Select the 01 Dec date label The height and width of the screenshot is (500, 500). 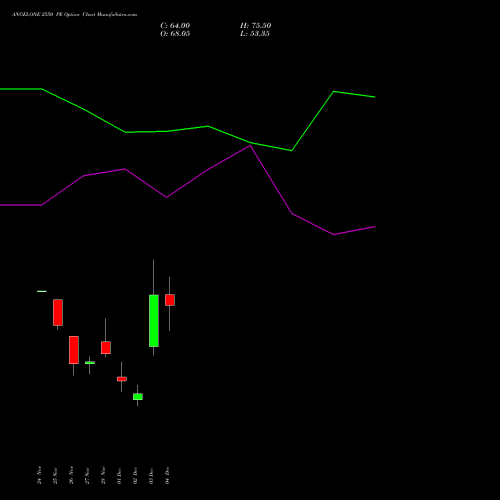119,475
